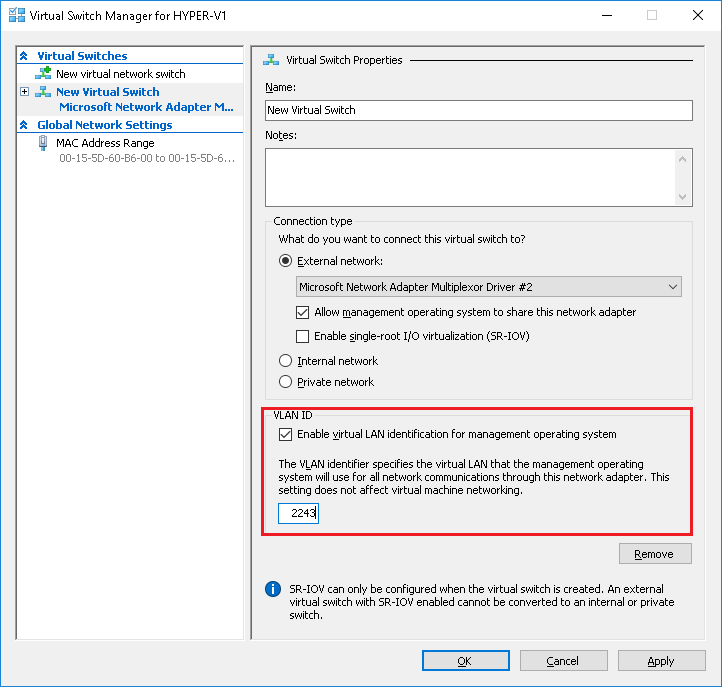The height and width of the screenshot is (687, 722).
Task: Enable single-root I/O virtualization checkbox
Action: click(303, 336)
